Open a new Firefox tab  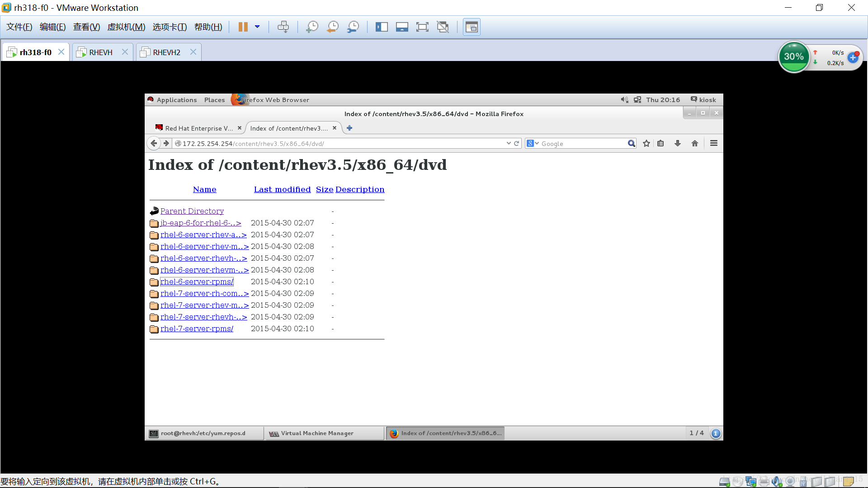(x=349, y=128)
